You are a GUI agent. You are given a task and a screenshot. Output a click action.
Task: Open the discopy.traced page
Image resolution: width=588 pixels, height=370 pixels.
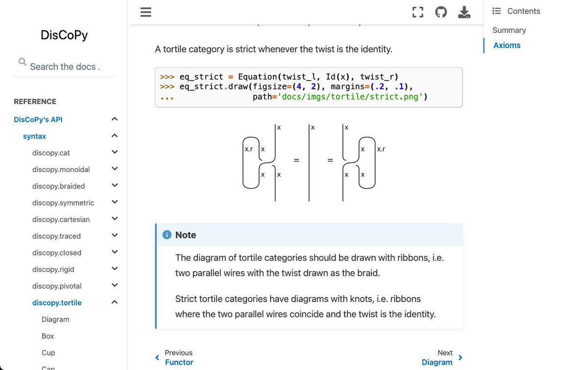(56, 236)
